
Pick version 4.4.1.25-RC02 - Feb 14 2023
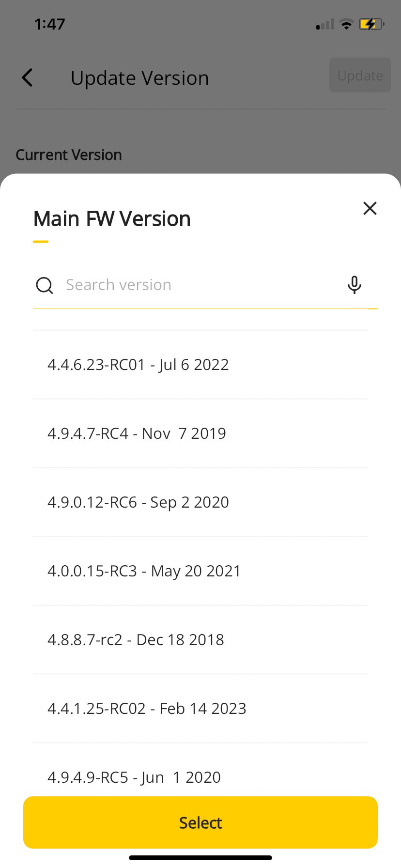pos(200,709)
